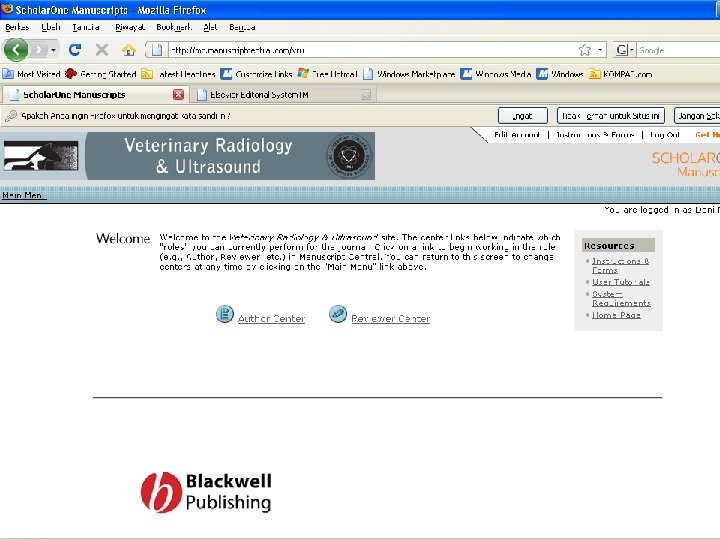Open the User Tutorials resource link
Viewport: 720px width, 540px height.
(620, 282)
